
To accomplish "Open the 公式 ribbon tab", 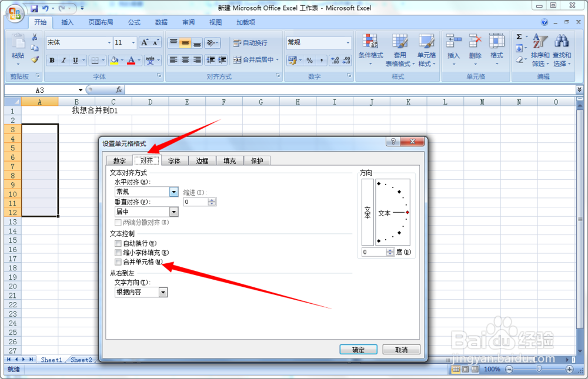I will click(134, 22).
